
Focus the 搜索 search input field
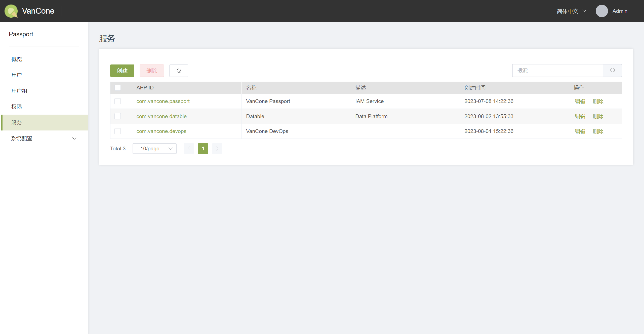point(557,71)
